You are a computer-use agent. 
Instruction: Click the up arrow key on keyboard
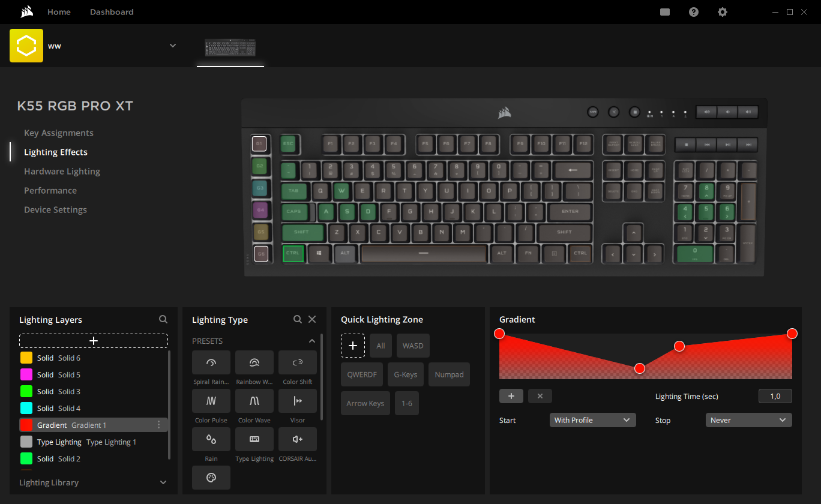click(633, 232)
